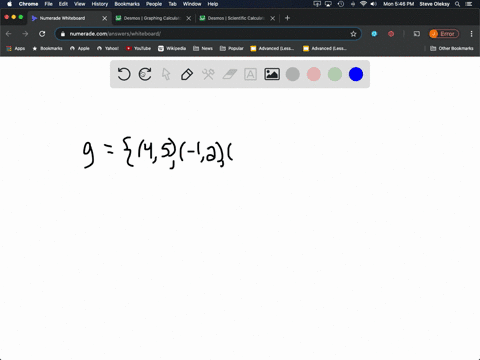Open the Tab menu
Image resolution: width=480 pixels, height=360 pixels.
(x=172, y=4)
